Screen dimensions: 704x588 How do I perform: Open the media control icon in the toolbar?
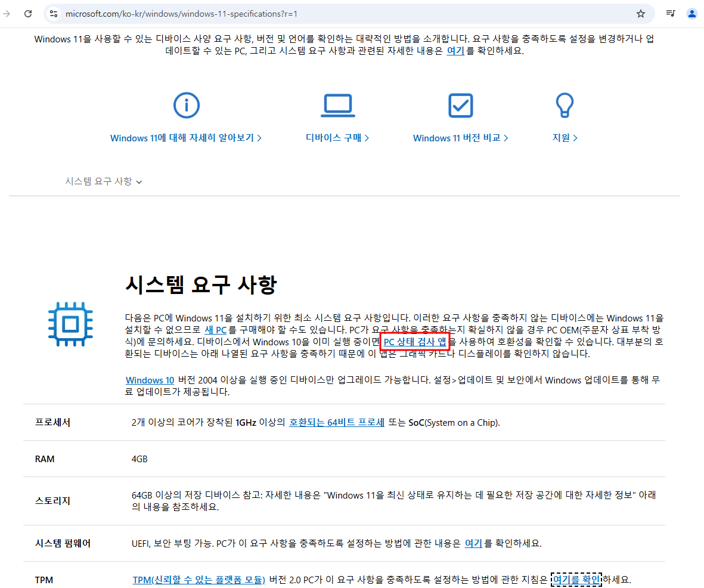click(671, 14)
